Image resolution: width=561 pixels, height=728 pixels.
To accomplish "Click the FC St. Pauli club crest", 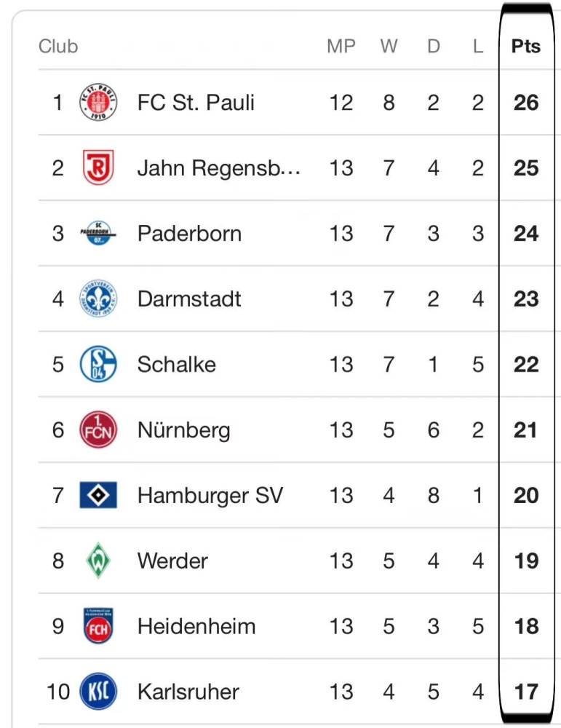I will [98, 102].
